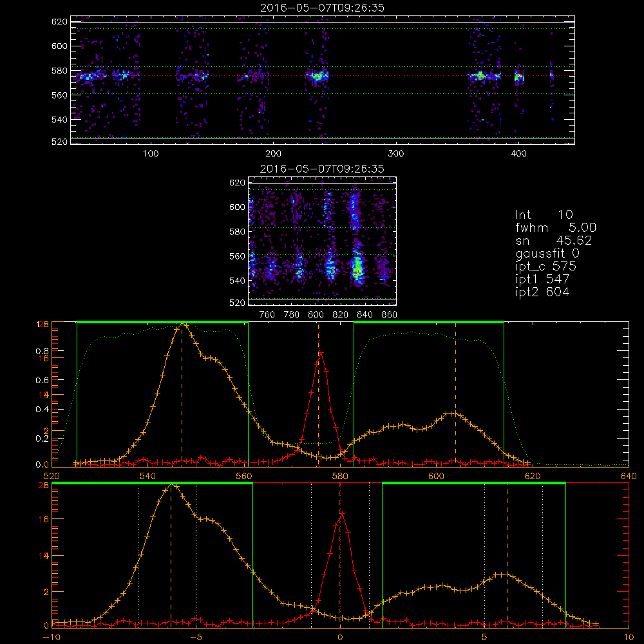Select the 'ipt1 547' parameter text
The image size is (644, 644).
coord(542,279)
